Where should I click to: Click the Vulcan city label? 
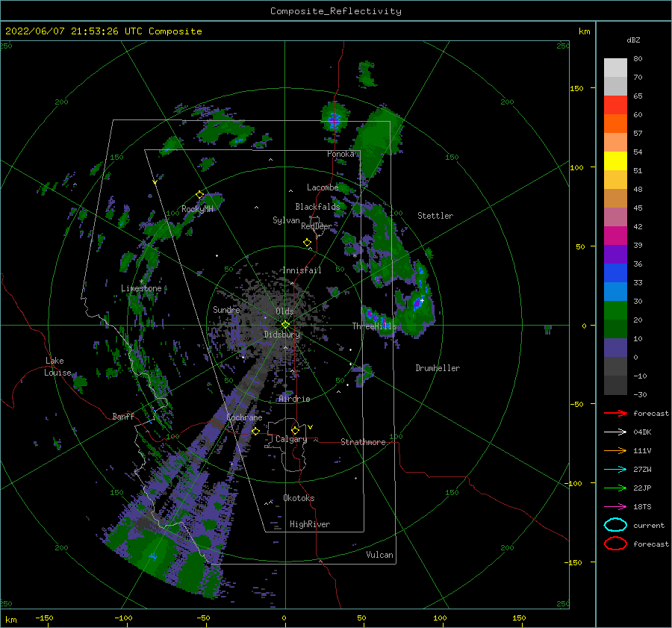pos(380,555)
